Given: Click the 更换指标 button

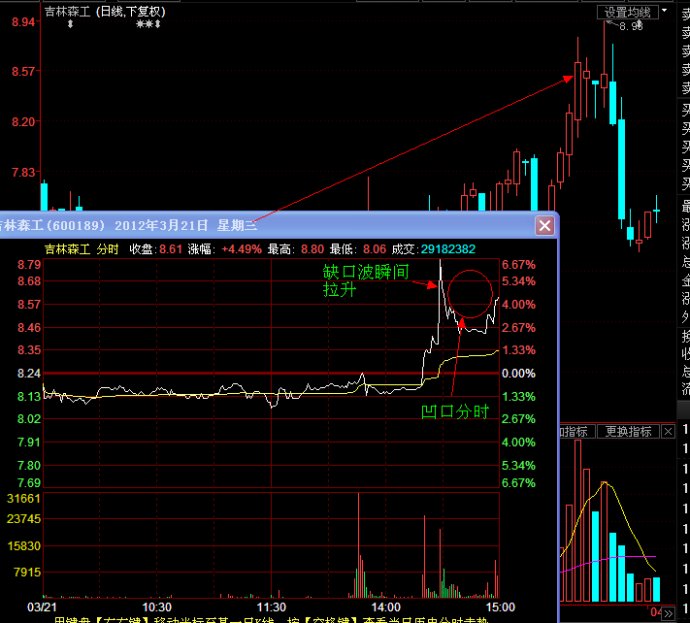Looking at the screenshot, I should click(628, 432).
